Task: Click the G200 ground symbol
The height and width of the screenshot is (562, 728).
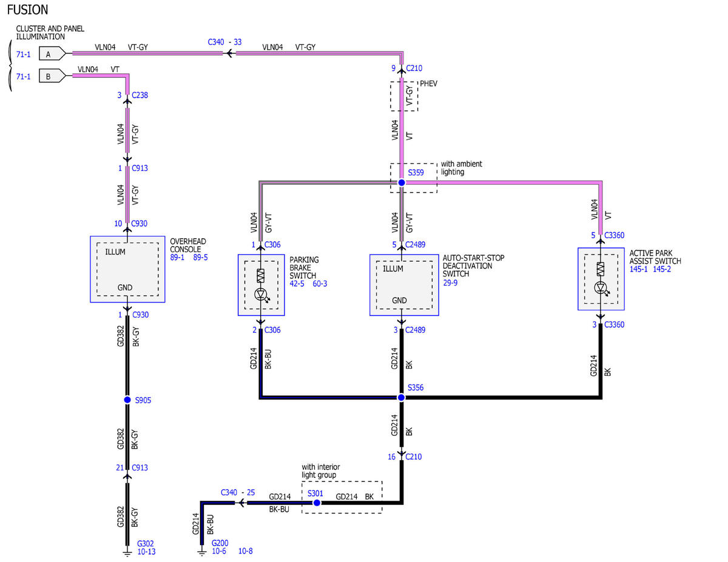Action: (x=201, y=552)
